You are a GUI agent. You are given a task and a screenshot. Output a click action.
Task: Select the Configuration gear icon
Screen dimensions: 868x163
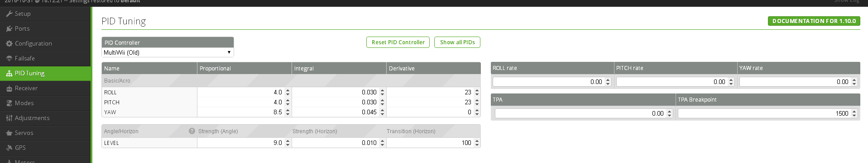pos(9,43)
